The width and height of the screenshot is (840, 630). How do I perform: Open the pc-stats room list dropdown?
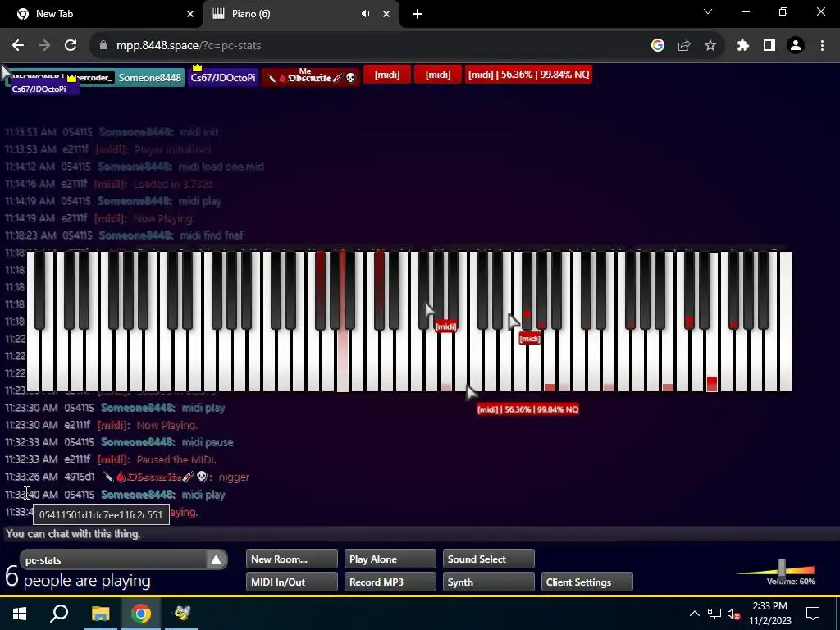(123, 559)
